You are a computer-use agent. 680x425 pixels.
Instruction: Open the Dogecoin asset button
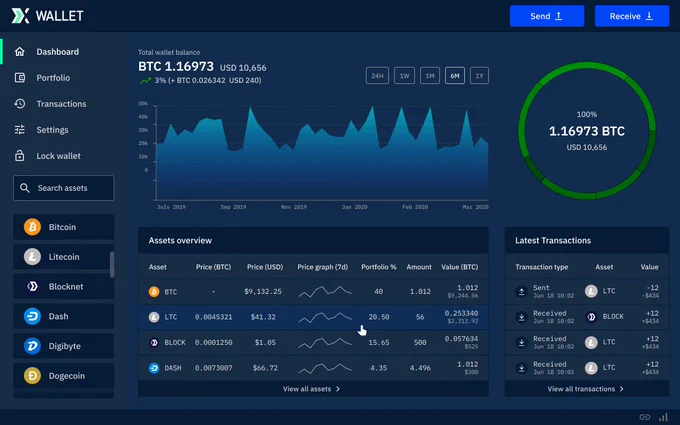coord(64,376)
